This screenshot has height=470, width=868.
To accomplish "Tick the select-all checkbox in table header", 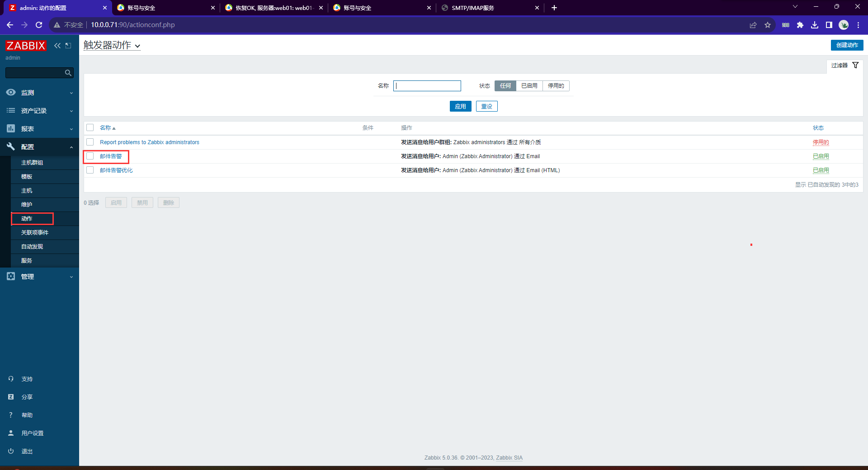I will pos(90,127).
